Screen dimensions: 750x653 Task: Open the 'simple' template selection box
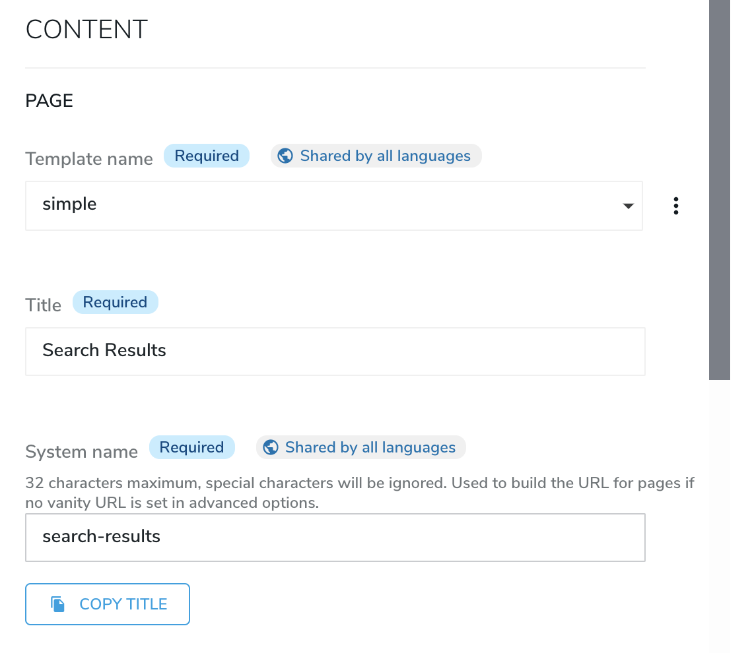coord(334,206)
